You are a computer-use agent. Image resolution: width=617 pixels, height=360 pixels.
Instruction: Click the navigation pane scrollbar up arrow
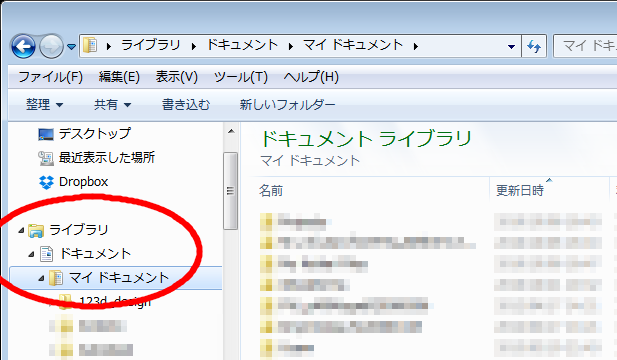[x=231, y=132]
